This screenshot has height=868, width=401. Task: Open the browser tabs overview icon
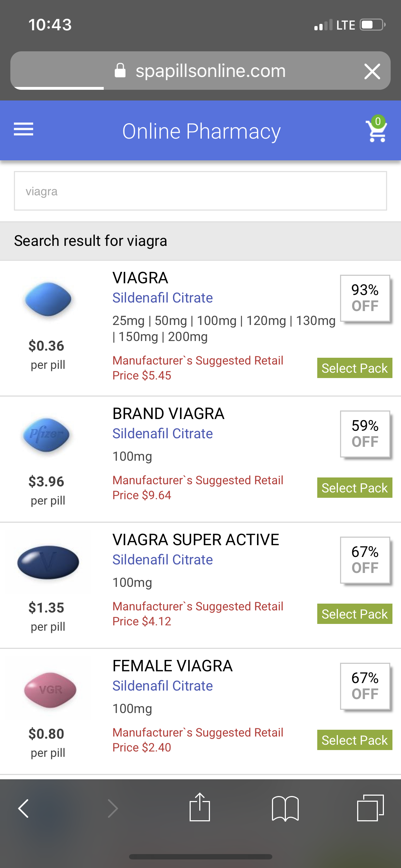370,808
